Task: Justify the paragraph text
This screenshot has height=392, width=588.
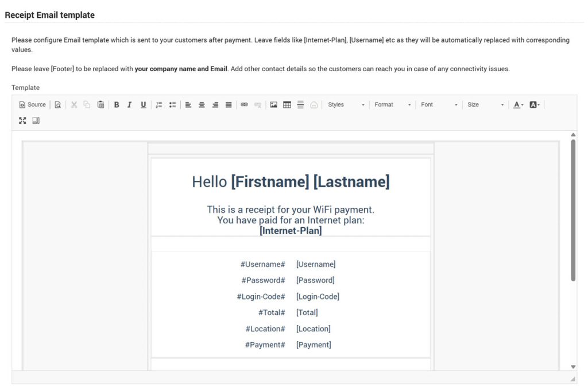Action: pos(229,104)
